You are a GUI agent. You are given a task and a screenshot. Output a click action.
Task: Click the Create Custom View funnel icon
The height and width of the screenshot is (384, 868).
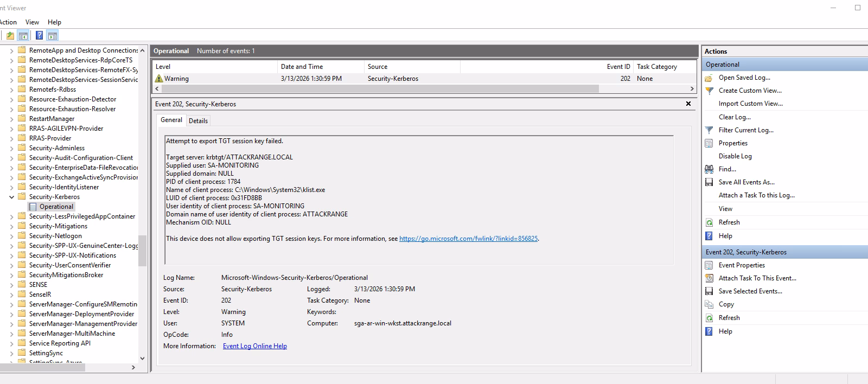709,91
